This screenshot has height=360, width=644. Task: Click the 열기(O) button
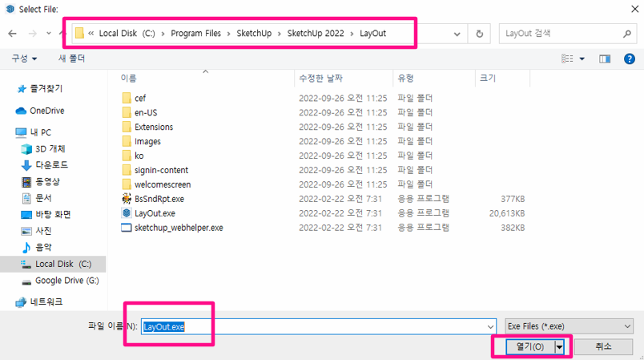530,347
